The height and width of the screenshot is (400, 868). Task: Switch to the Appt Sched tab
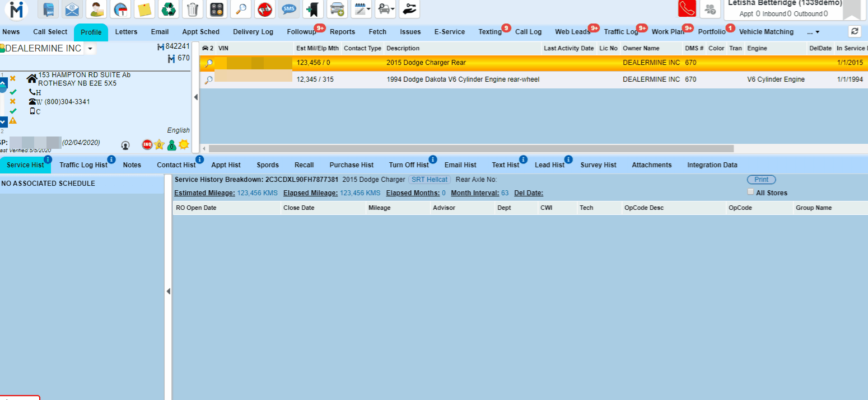[x=200, y=32]
